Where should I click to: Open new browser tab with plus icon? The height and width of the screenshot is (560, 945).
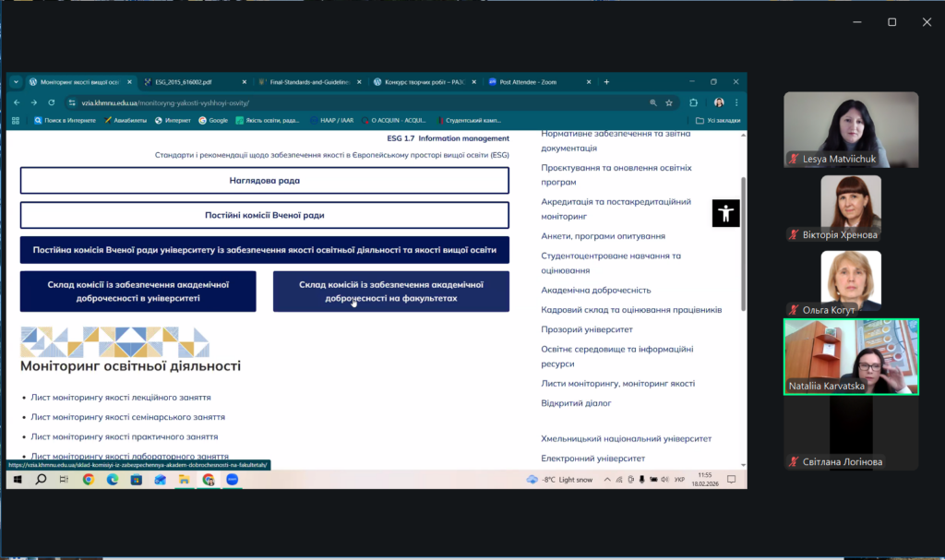[x=606, y=81]
